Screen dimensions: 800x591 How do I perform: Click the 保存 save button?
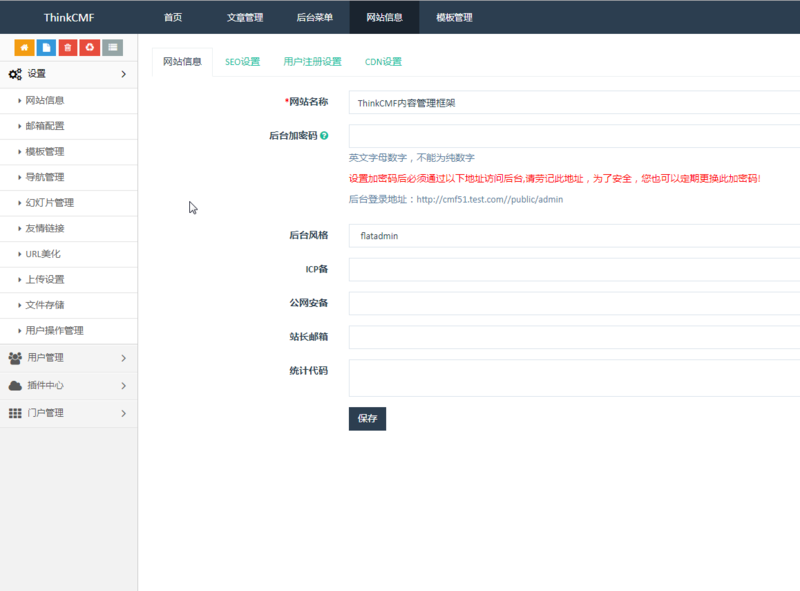[367, 419]
